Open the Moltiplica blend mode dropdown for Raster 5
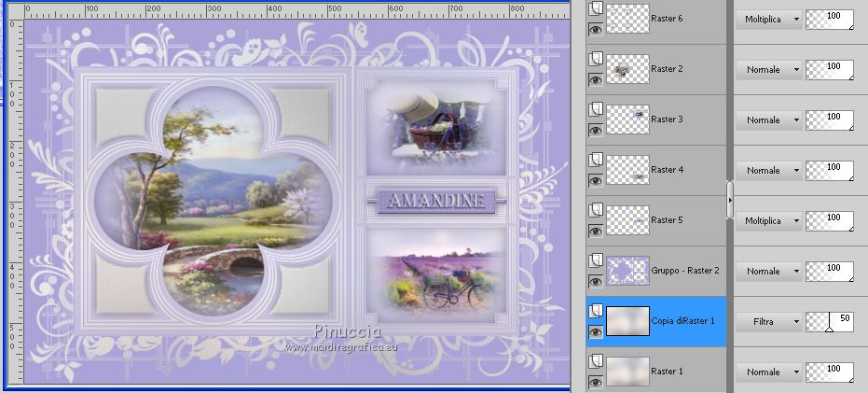 pyautogui.click(x=768, y=221)
